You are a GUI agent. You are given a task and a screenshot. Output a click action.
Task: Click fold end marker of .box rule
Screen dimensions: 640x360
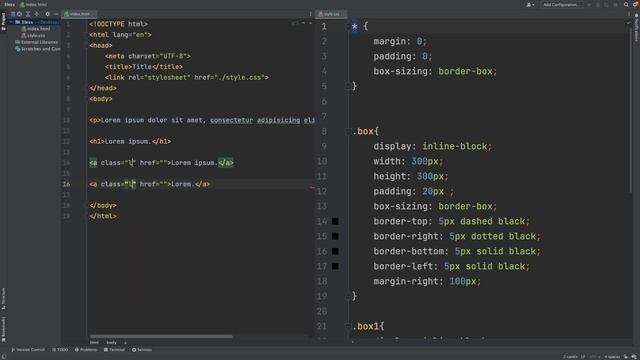(x=348, y=296)
